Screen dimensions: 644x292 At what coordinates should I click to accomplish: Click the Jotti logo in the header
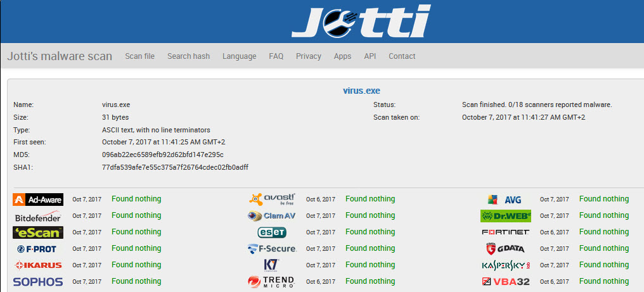361,21
